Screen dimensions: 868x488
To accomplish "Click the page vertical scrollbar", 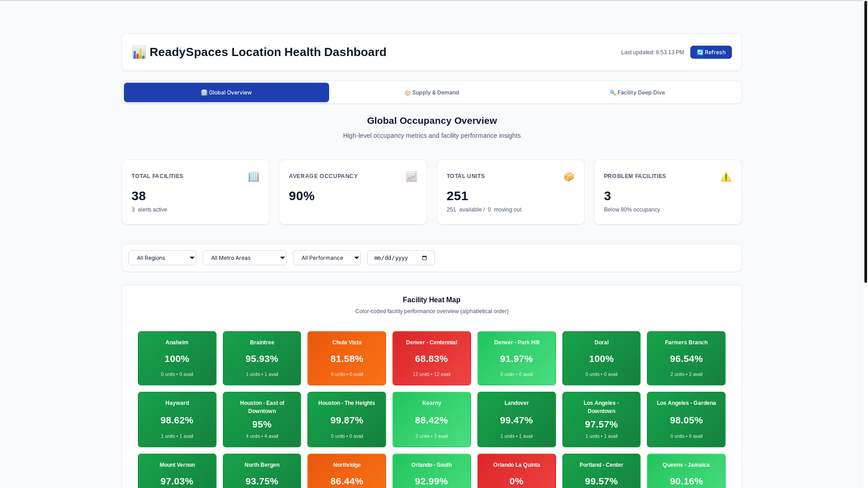I will click(x=865, y=142).
